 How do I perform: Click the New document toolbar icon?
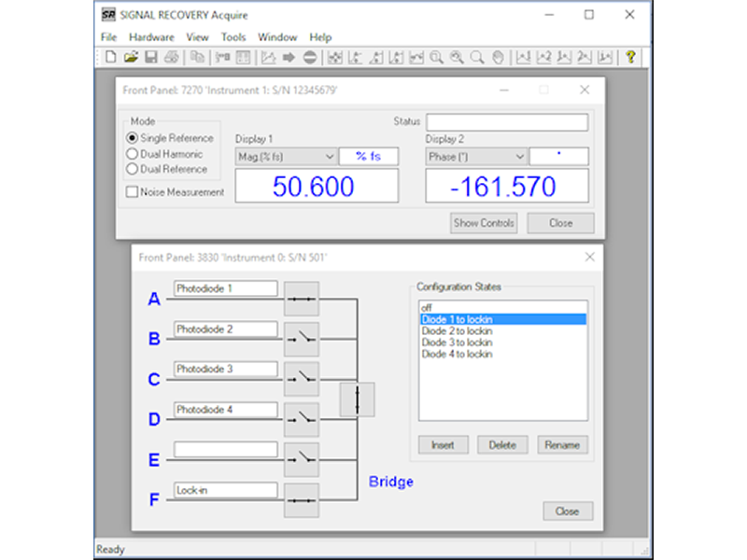point(110,58)
